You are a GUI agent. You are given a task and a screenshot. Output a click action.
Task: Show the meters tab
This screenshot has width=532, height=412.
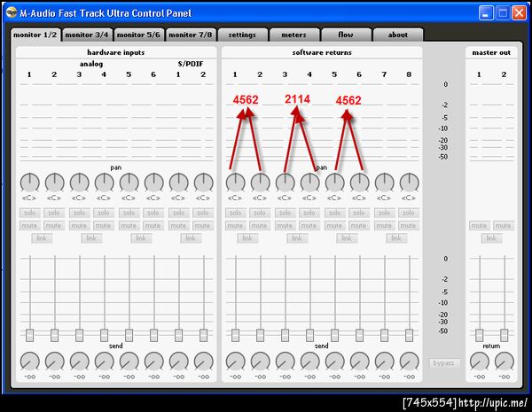coord(293,35)
